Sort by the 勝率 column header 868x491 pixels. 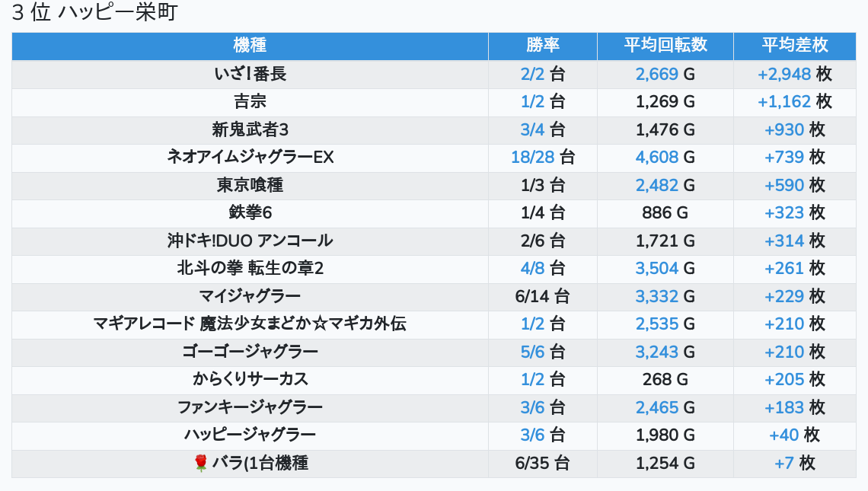pyautogui.click(x=543, y=45)
